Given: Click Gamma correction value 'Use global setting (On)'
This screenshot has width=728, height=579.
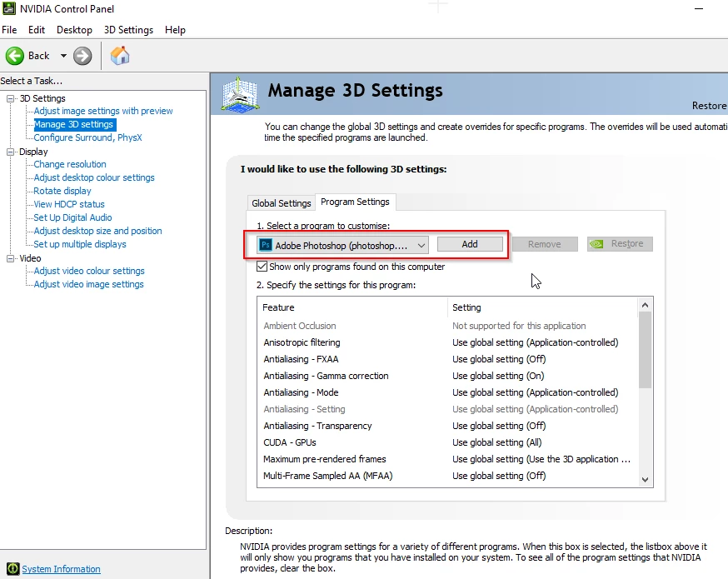Looking at the screenshot, I should [498, 376].
